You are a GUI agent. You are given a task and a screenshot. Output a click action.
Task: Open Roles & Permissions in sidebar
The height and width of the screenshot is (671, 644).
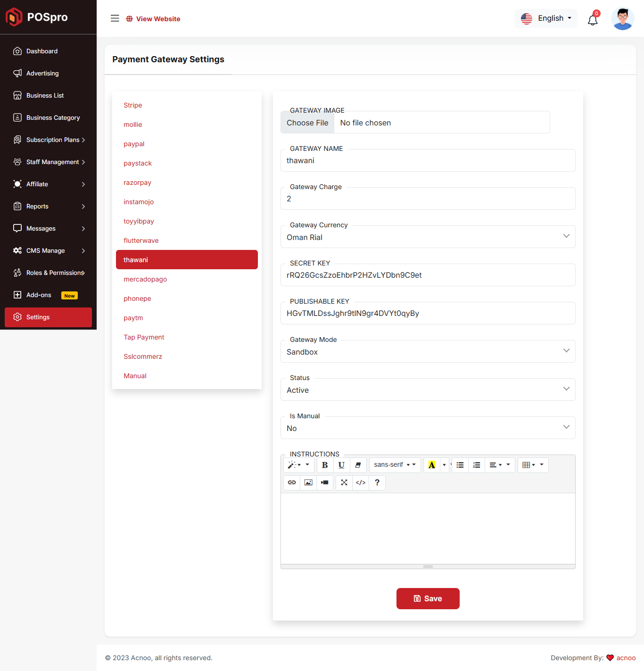(x=48, y=273)
